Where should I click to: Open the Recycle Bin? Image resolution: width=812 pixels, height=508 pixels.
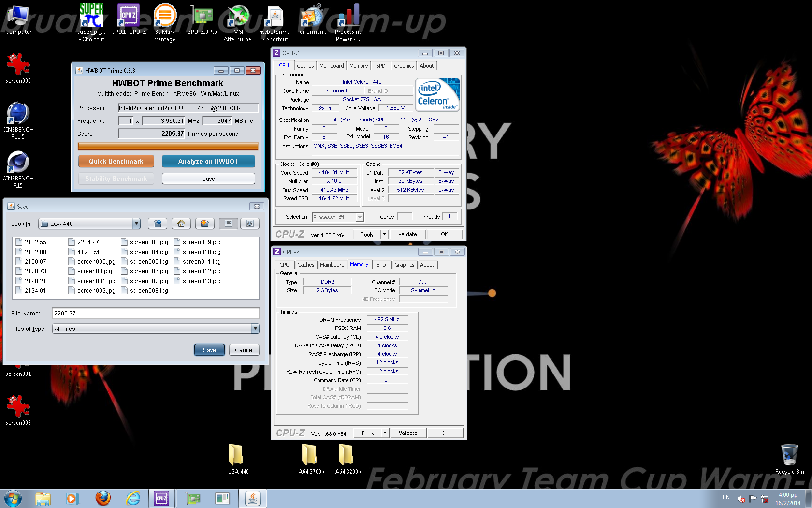point(789,459)
